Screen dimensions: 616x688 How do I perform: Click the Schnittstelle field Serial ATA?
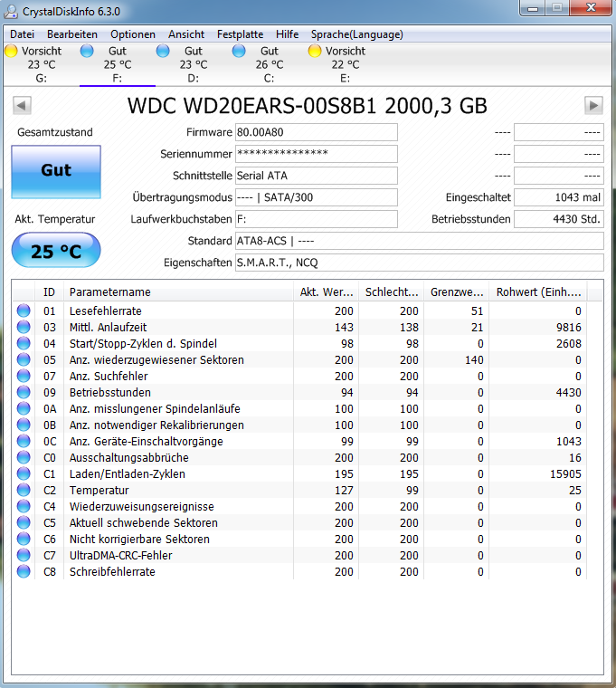pyautogui.click(x=317, y=176)
